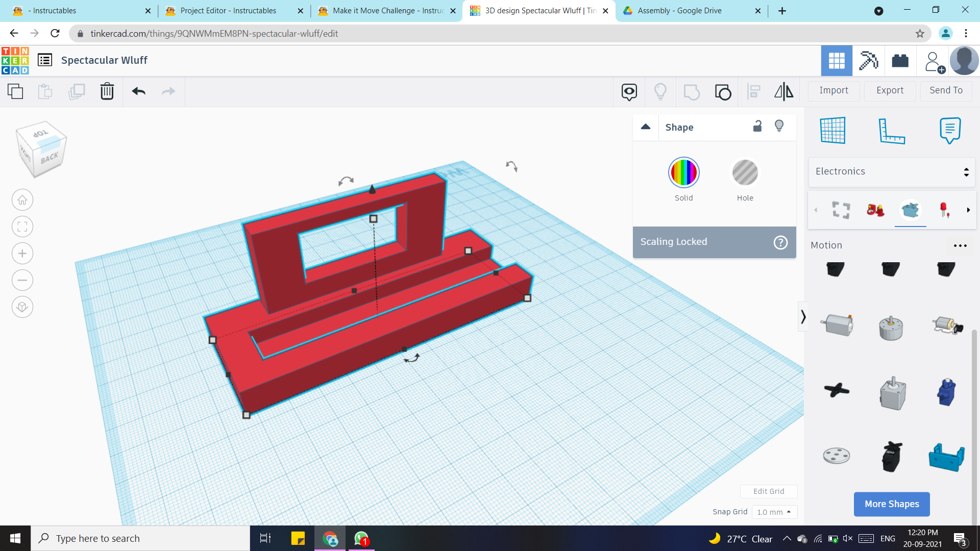Viewport: 980px width, 551px height.
Task: Click Fit all in view button
Action: [x=22, y=227]
